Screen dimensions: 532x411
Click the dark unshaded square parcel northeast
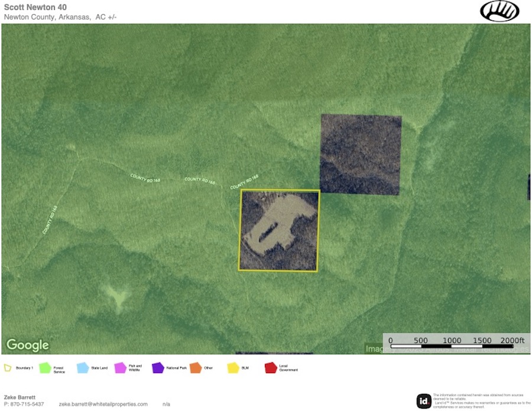361,154
